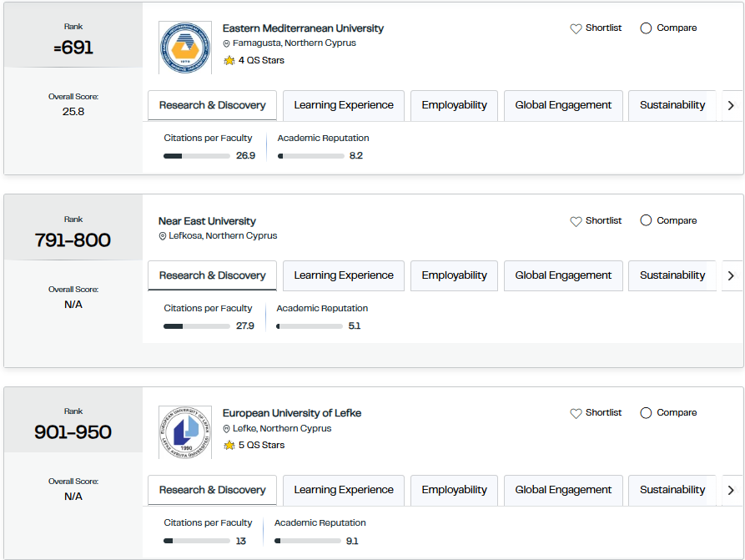Select Compare radio for Eastern Mediterranean University
Viewport: 745px width, 560px height.
646,28
